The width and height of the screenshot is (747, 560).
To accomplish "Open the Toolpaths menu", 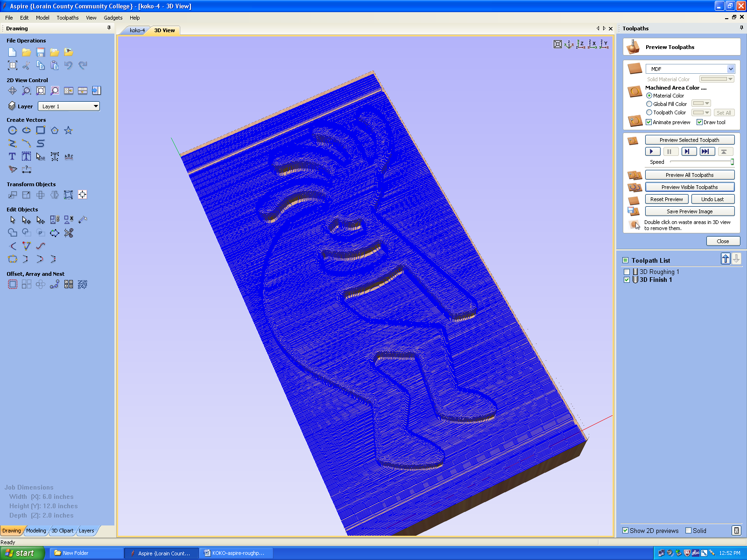I will point(68,18).
